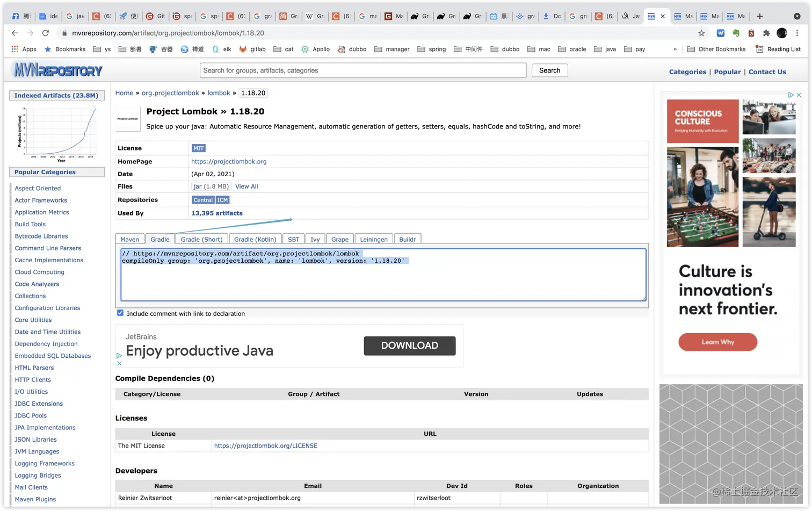Switch to the Grape tab
Image resolution: width=812 pixels, height=511 pixels.
pos(340,239)
